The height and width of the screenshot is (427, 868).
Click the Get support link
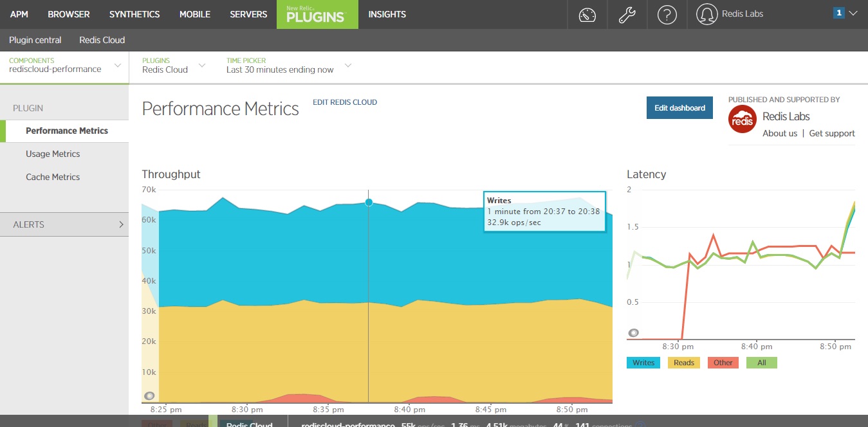click(x=832, y=133)
